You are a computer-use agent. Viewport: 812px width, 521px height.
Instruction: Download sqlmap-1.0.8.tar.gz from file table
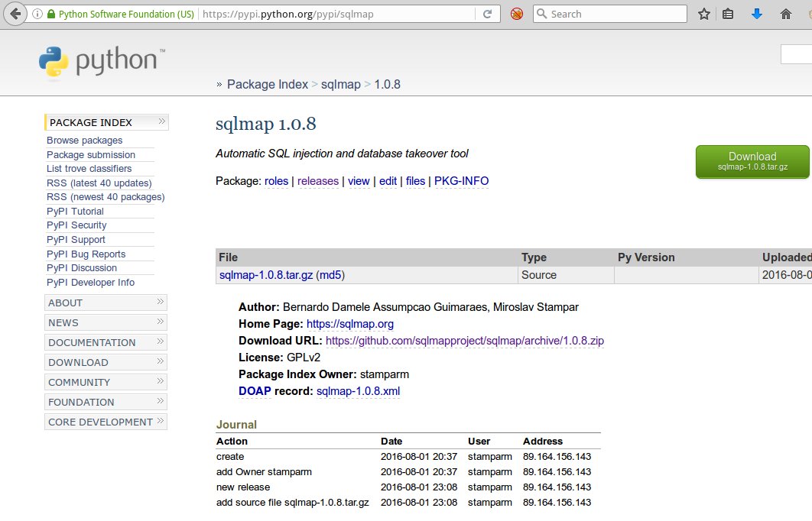[x=266, y=275]
